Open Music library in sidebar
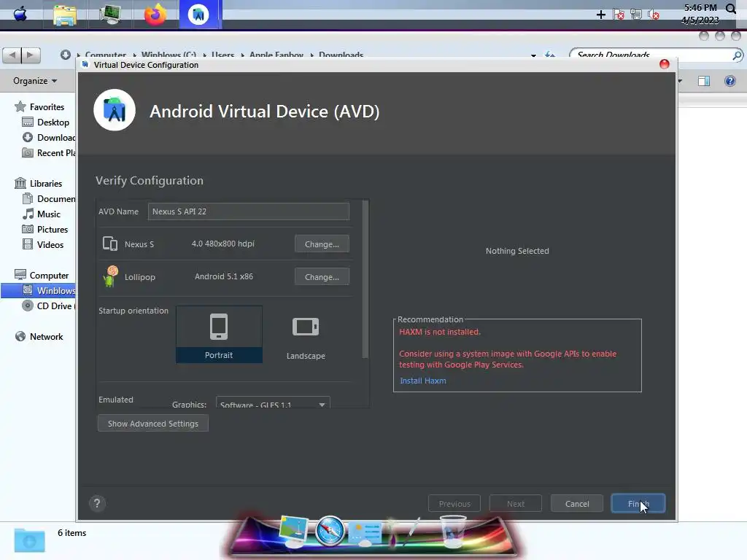 [x=49, y=214]
